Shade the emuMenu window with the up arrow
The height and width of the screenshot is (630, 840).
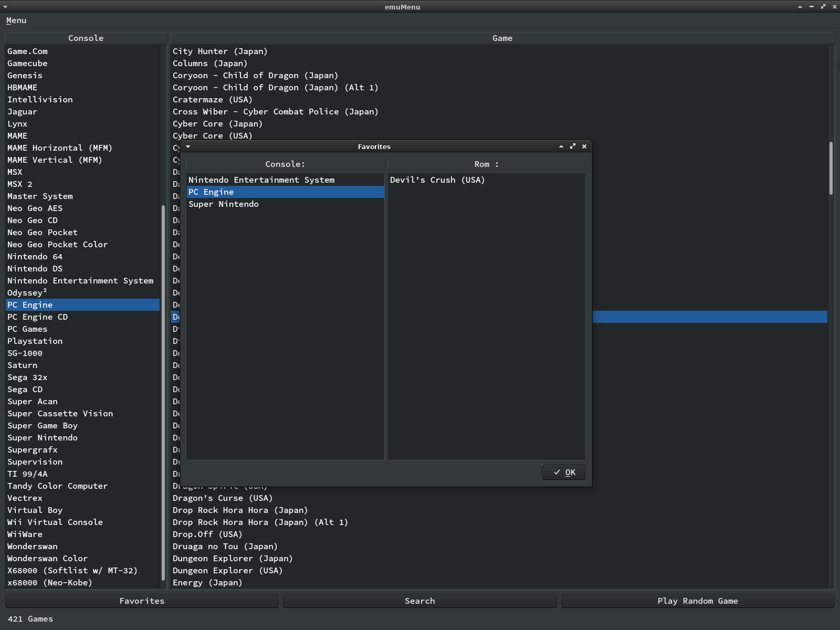coord(800,7)
